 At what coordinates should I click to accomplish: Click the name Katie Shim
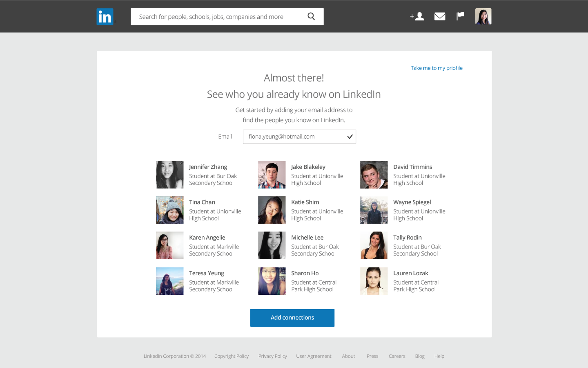pos(305,202)
